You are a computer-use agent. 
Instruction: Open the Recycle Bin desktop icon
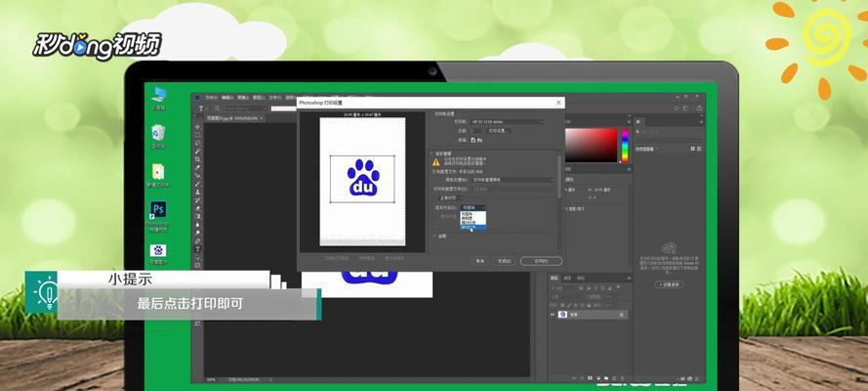[159, 137]
